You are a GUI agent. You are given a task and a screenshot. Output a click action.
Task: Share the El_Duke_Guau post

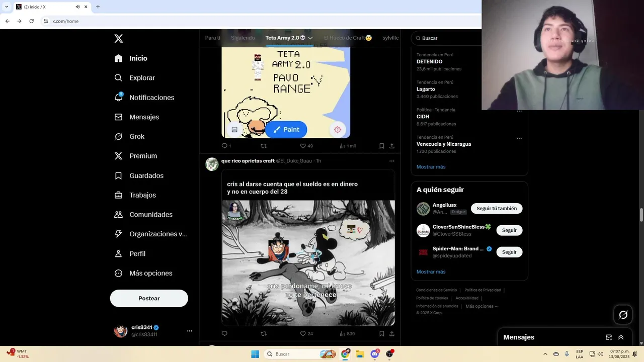(392, 333)
